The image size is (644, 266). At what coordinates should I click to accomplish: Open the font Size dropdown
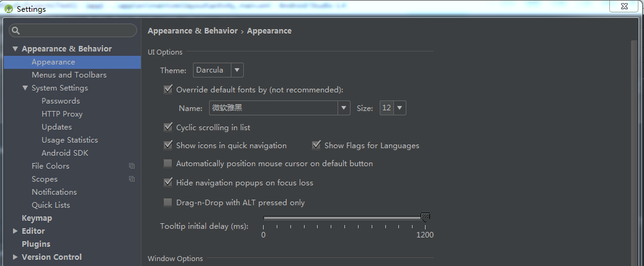click(x=400, y=108)
